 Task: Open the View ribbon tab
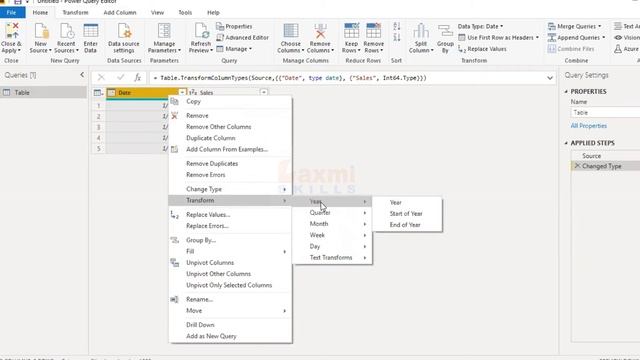coord(157,13)
